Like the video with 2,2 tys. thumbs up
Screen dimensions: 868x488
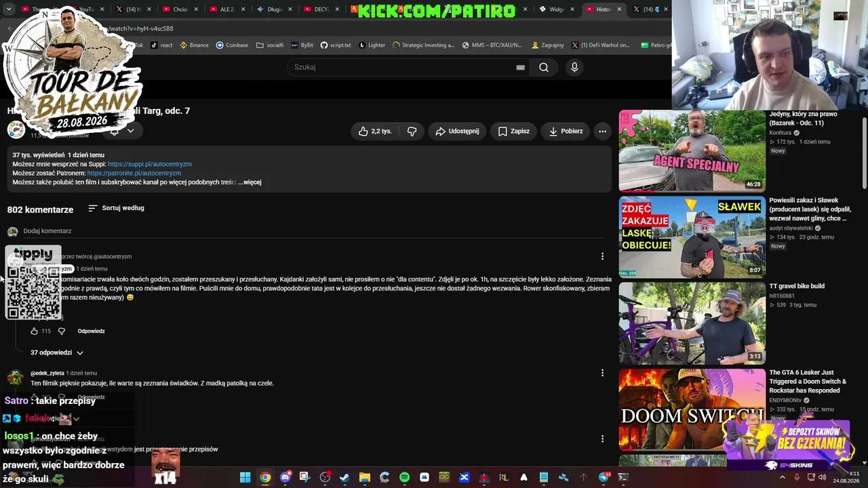(375, 131)
